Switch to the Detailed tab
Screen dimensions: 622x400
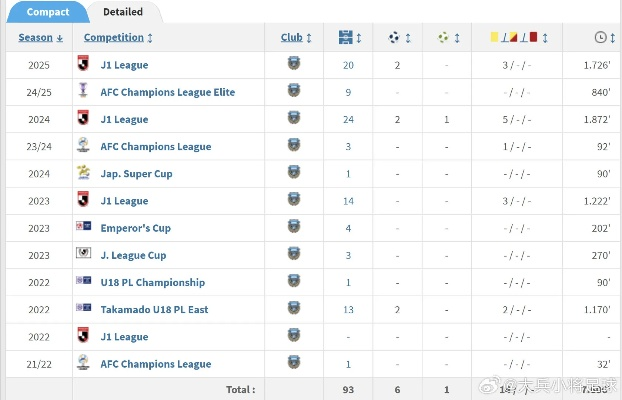[122, 12]
